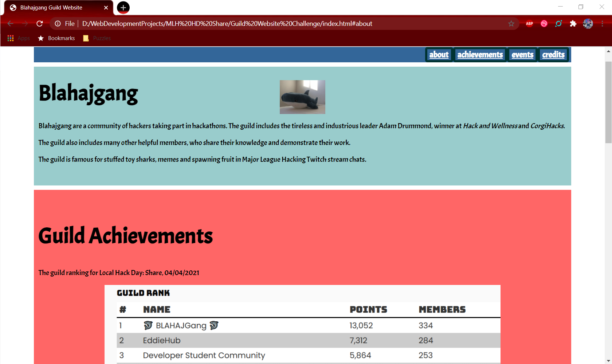612x364 pixels.
Task: Click the BLAHAJGang row name
Action: [x=181, y=325]
